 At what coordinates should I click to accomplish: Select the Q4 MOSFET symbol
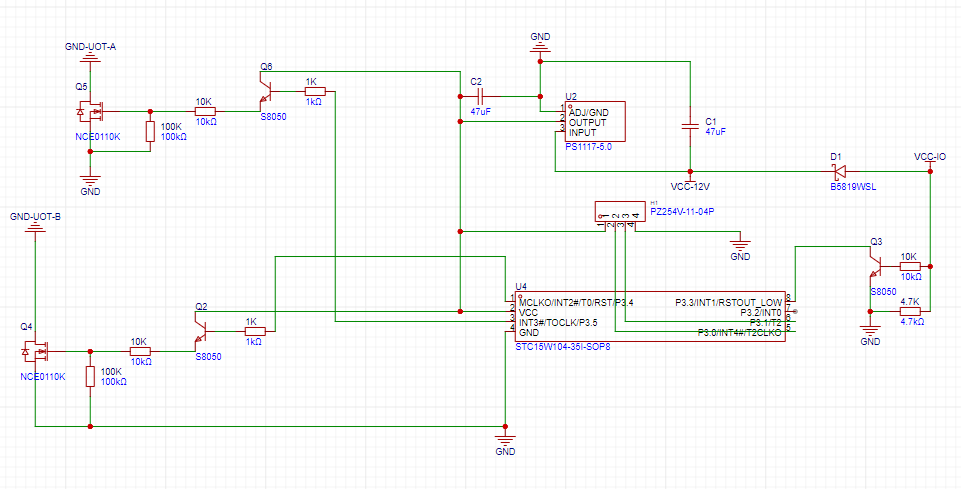(37, 351)
